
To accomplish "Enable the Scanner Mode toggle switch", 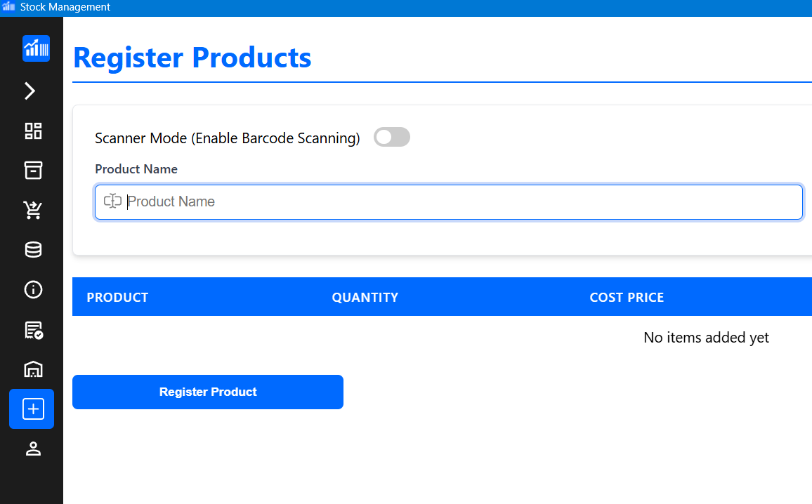I will pyautogui.click(x=391, y=138).
